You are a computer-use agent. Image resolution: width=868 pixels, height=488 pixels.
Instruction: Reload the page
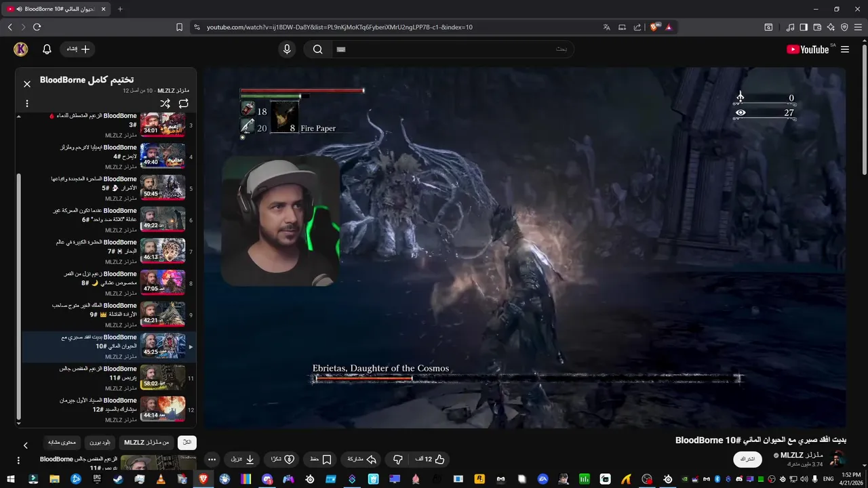[x=37, y=27]
